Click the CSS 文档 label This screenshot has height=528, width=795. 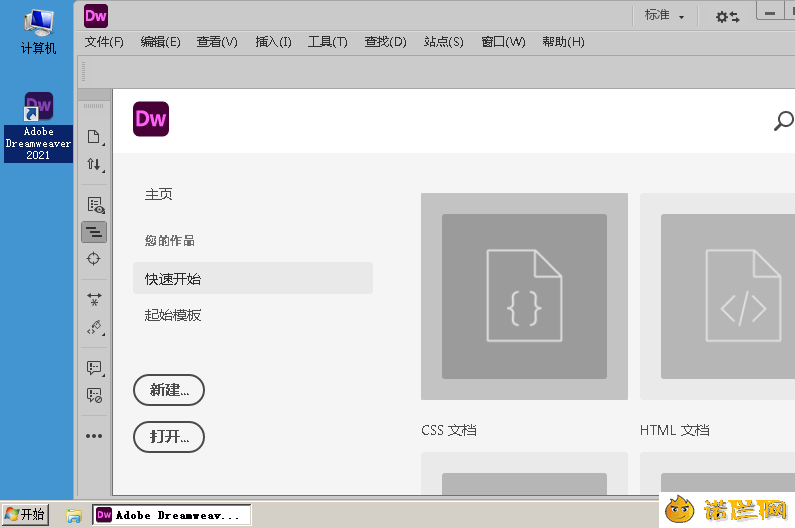coord(449,431)
